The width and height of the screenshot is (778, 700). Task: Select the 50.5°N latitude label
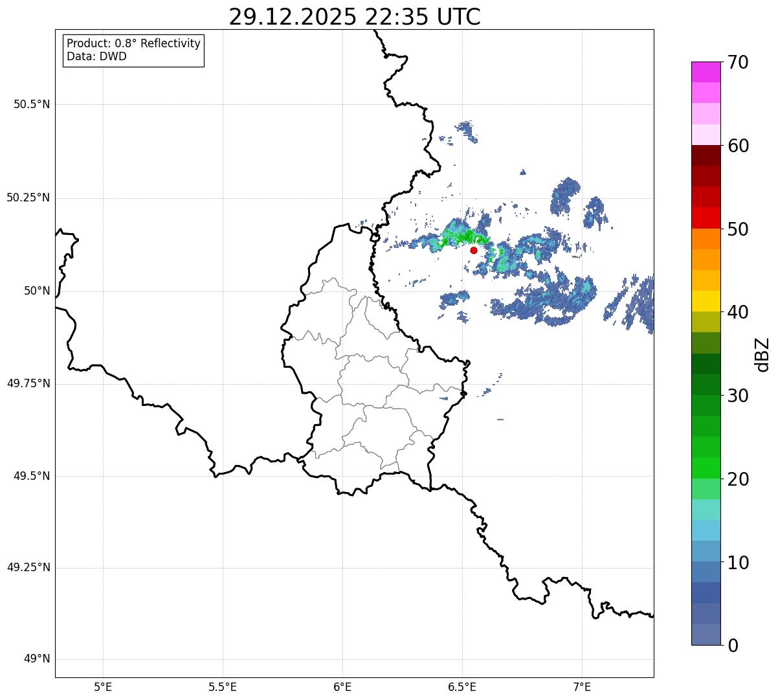pos(32,104)
